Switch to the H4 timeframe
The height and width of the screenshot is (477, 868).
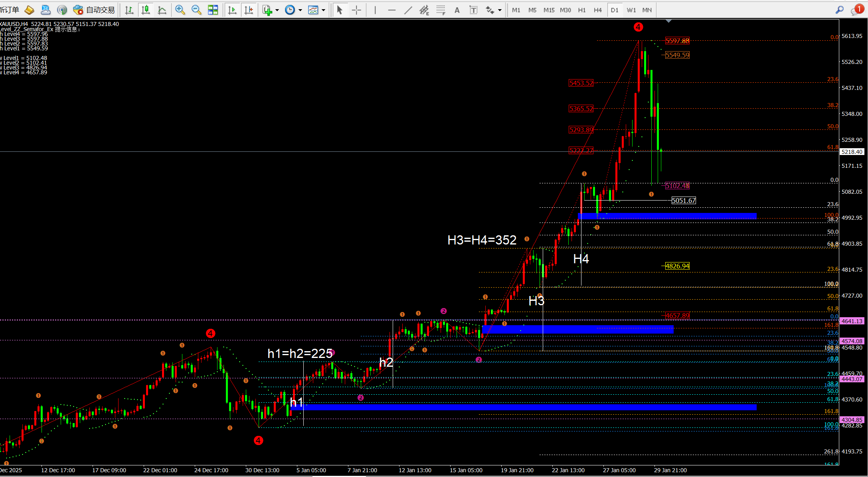tap(597, 10)
